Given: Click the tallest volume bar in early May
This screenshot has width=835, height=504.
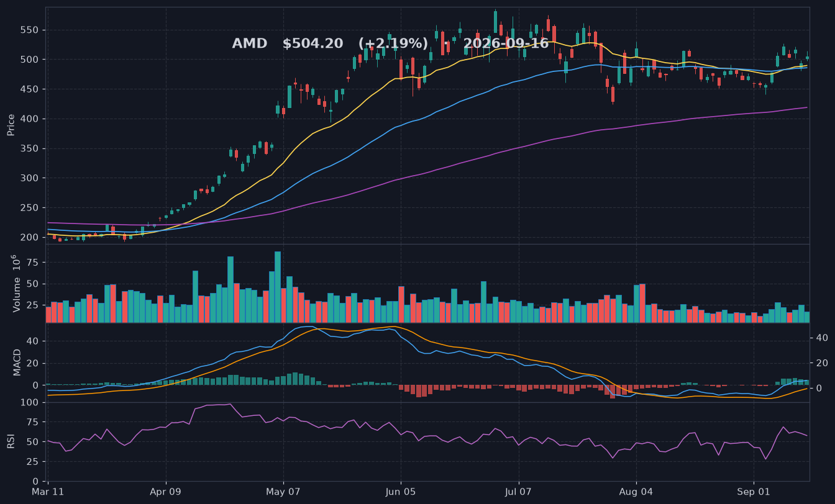Looking at the screenshot, I should [x=278, y=287].
